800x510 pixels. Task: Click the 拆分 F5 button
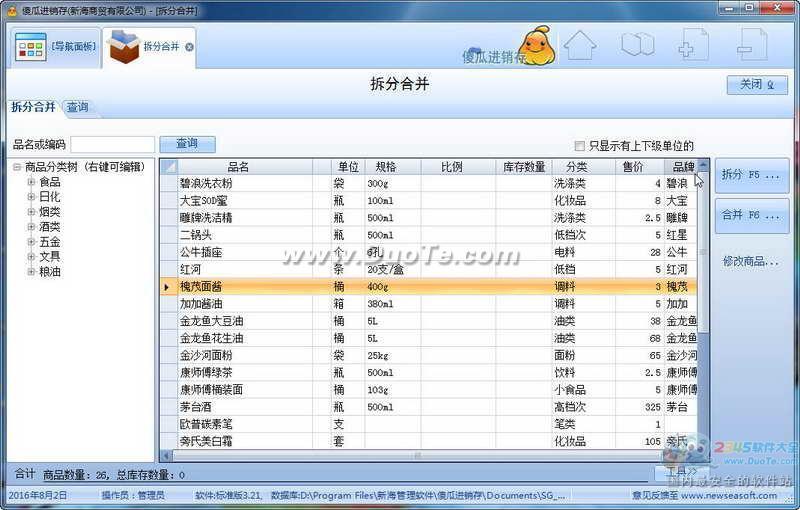(x=751, y=175)
